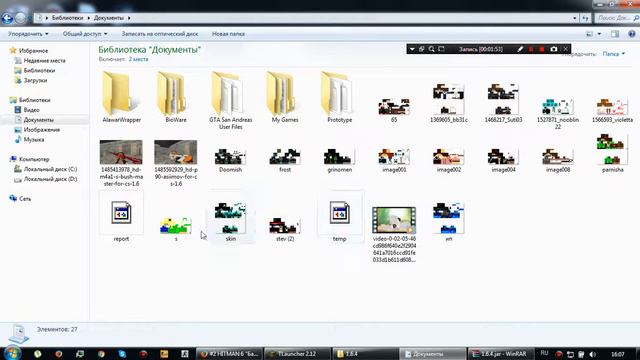This screenshot has height=360, width=640.
Task: Select the report file icon
Action: point(121,213)
